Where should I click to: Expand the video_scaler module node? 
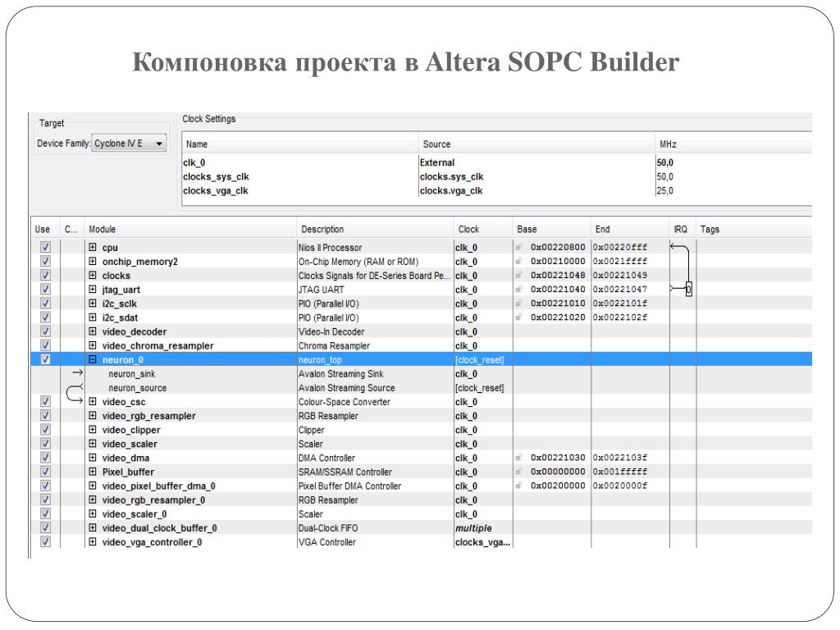click(x=93, y=444)
